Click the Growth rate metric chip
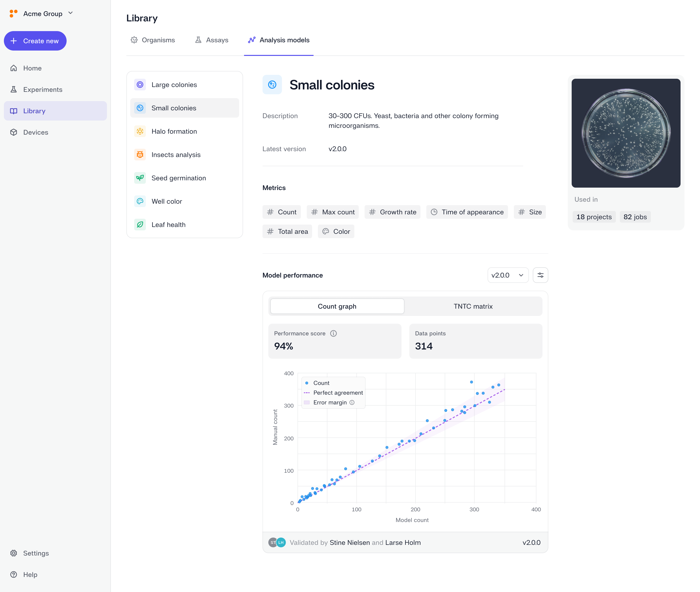700x592 pixels. [392, 212]
